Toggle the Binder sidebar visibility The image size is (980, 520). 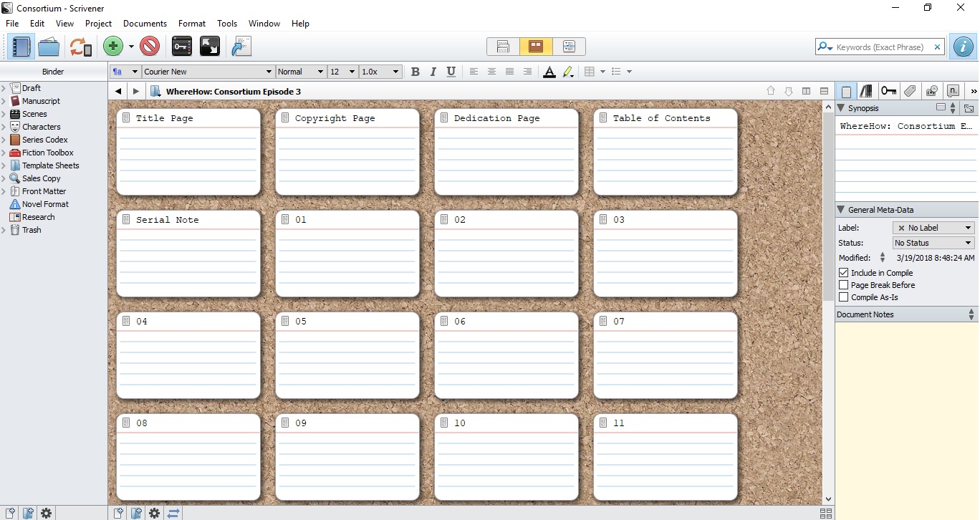[19, 46]
